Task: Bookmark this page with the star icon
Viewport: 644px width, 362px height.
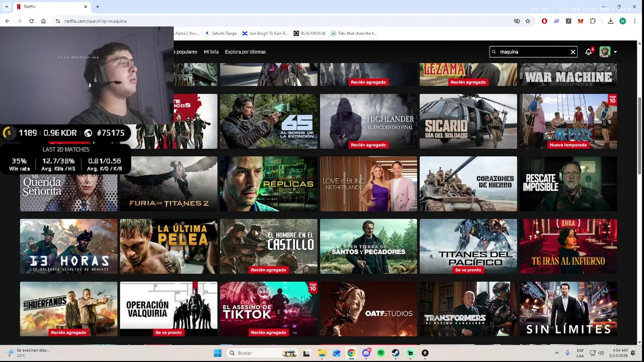Action: tap(528, 21)
